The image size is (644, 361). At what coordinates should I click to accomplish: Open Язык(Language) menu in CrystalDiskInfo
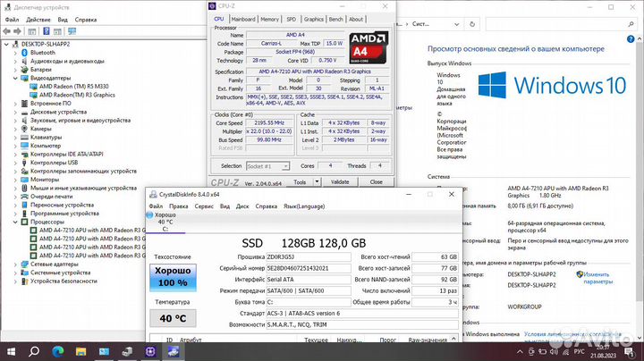304,206
